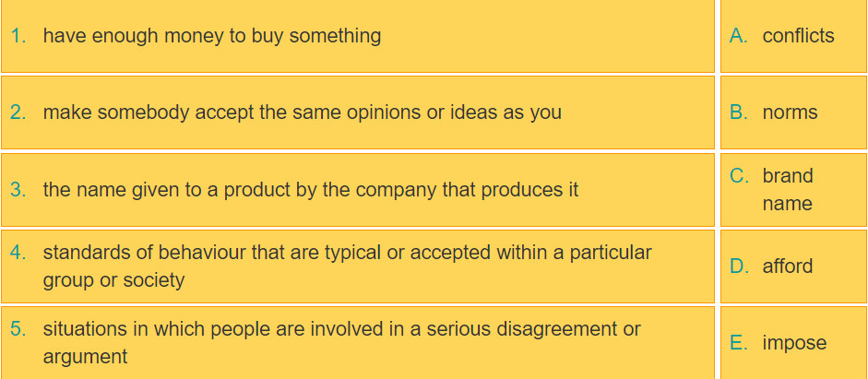Click the letter B marker
Viewport: 868px width, 379px height.
[739, 113]
